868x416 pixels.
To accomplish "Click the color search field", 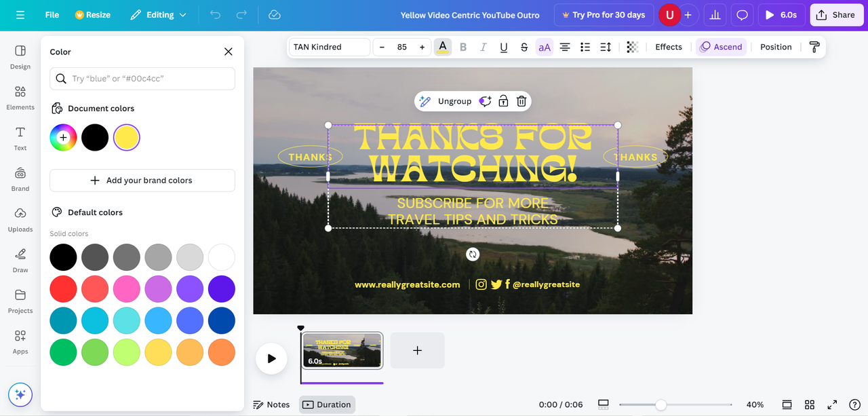I will pos(142,79).
